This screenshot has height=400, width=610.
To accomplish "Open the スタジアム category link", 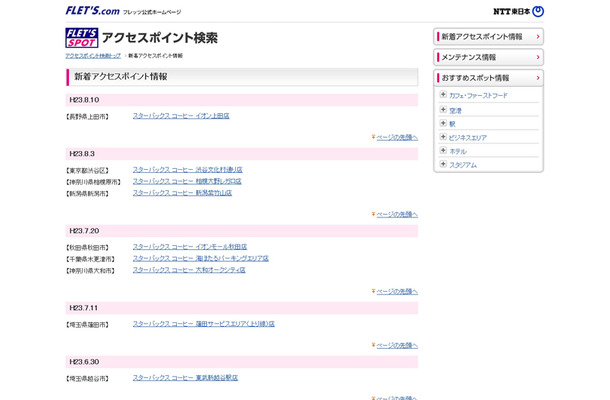I will [x=463, y=165].
